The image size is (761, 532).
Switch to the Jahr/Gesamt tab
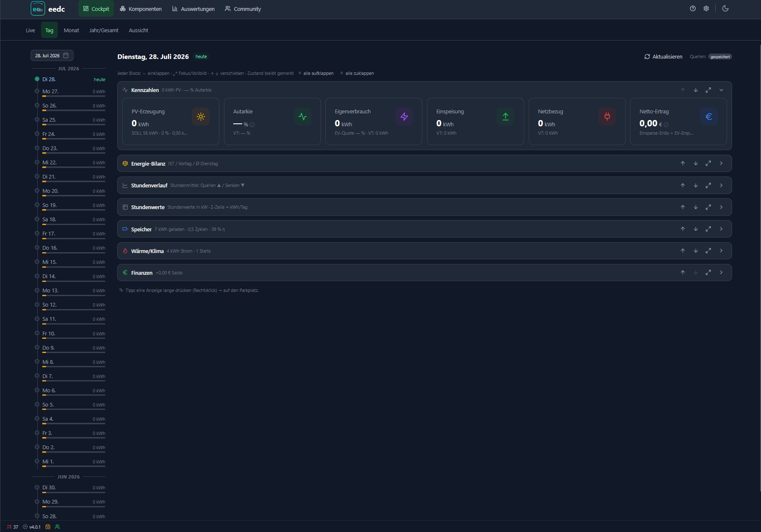104,30
